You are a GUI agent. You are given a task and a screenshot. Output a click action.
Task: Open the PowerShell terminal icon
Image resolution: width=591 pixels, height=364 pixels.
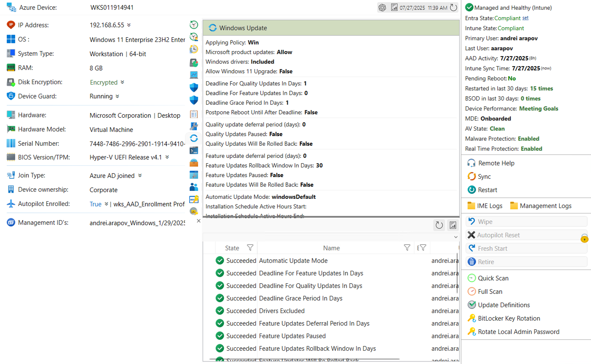[x=194, y=150]
